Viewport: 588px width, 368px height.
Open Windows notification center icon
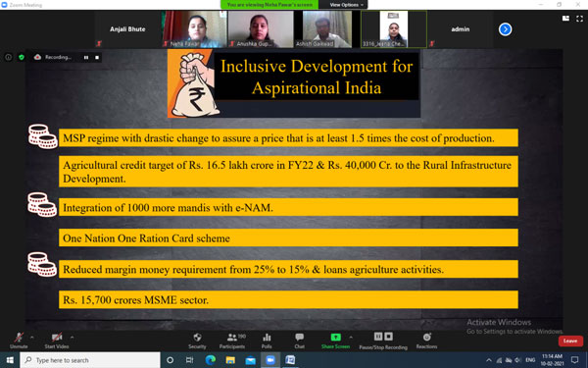tap(574, 360)
